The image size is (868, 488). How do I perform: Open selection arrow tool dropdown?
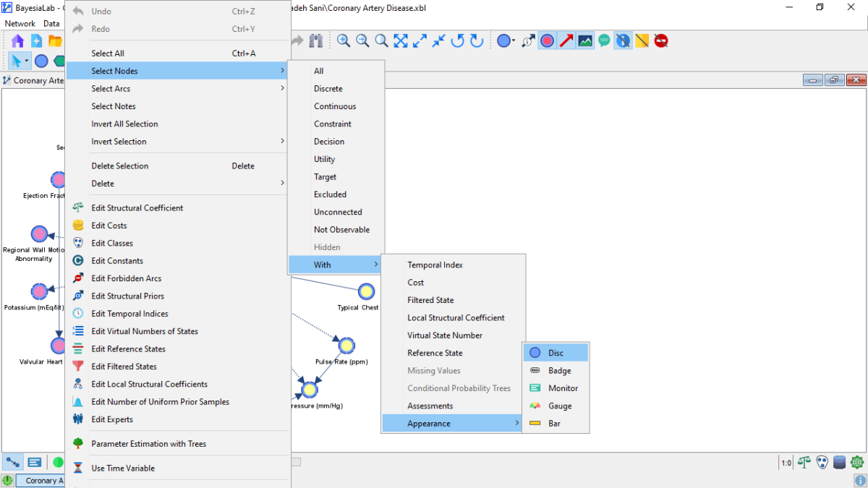pyautogui.click(x=27, y=61)
